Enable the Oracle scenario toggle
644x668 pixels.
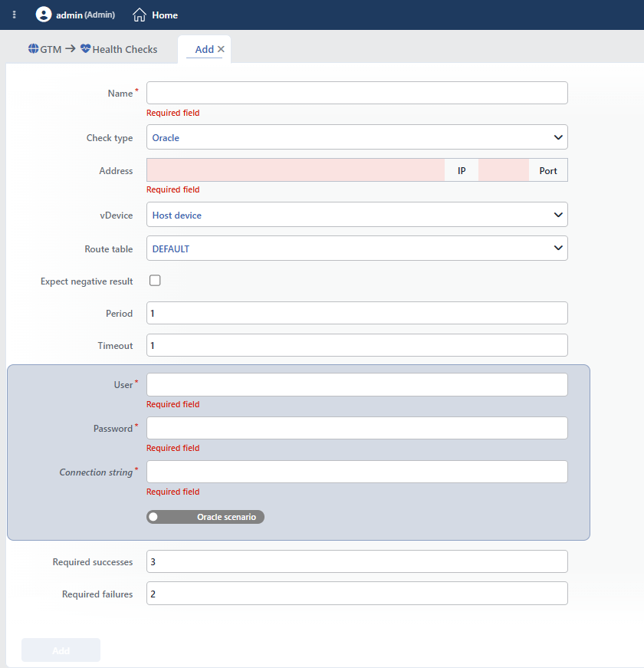[205, 517]
